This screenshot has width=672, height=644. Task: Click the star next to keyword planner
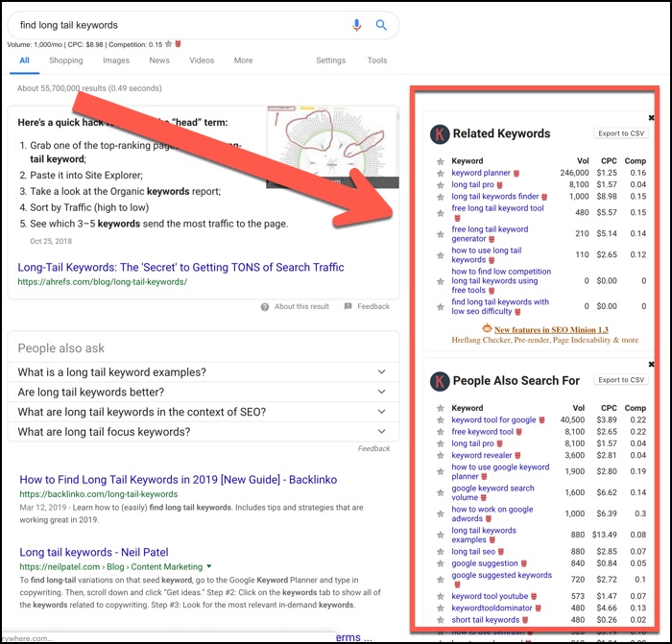pyautogui.click(x=440, y=174)
